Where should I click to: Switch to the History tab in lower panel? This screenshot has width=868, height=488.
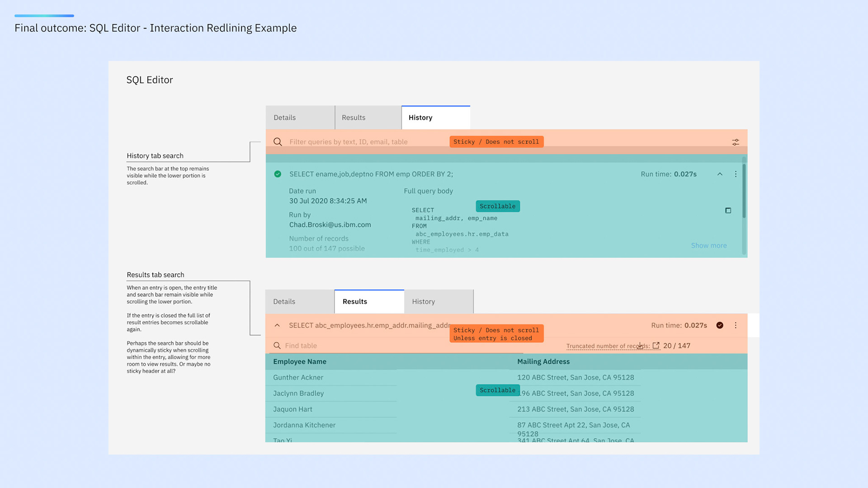[423, 301]
